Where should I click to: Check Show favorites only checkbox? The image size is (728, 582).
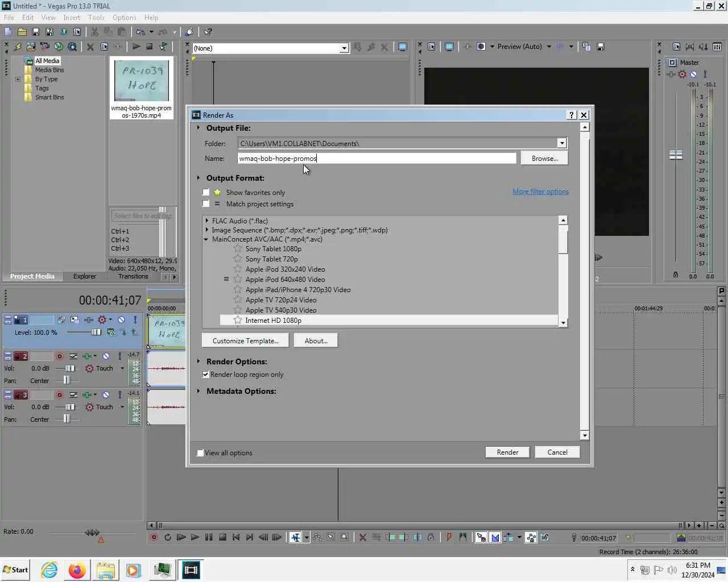(206, 193)
